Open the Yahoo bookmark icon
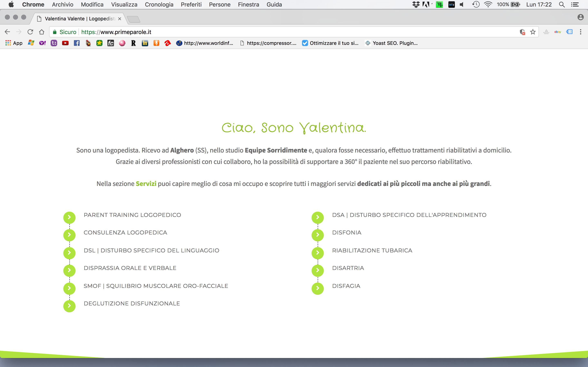 pos(42,43)
